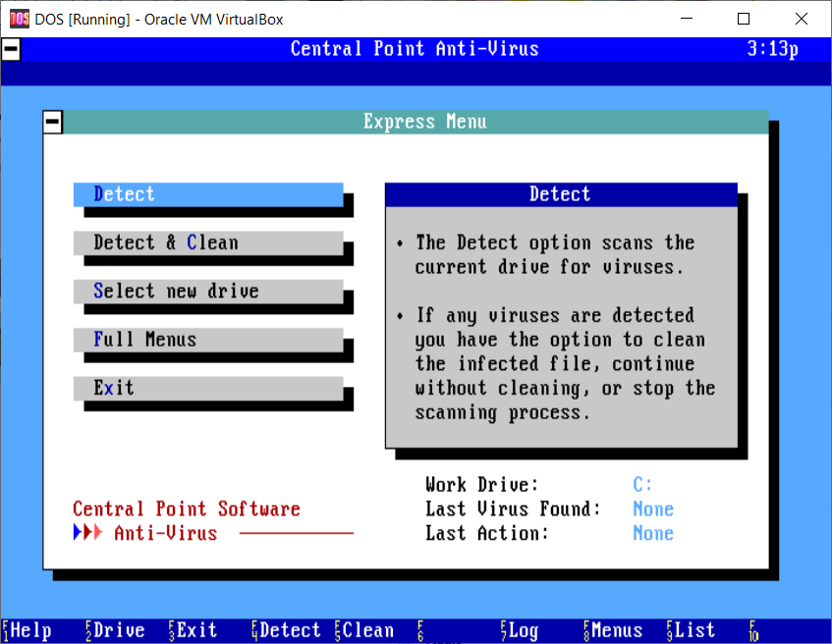Screen dimensions: 832x644
Task: Click the Detect button in Express Menu
Action: point(208,194)
